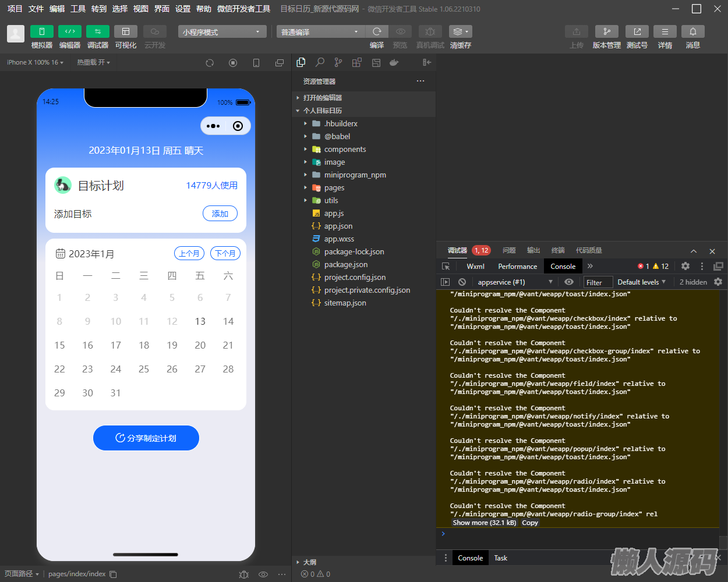
Task: Click the next month button (下个月)
Action: (225, 254)
